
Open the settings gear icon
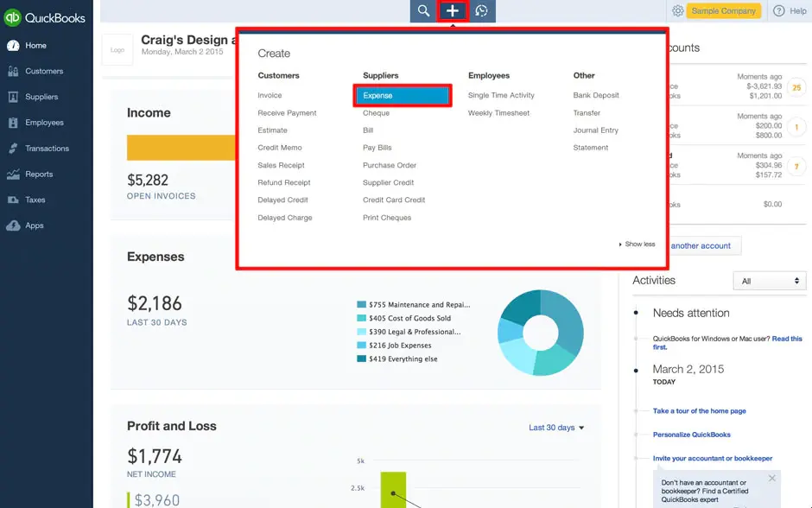coord(677,11)
